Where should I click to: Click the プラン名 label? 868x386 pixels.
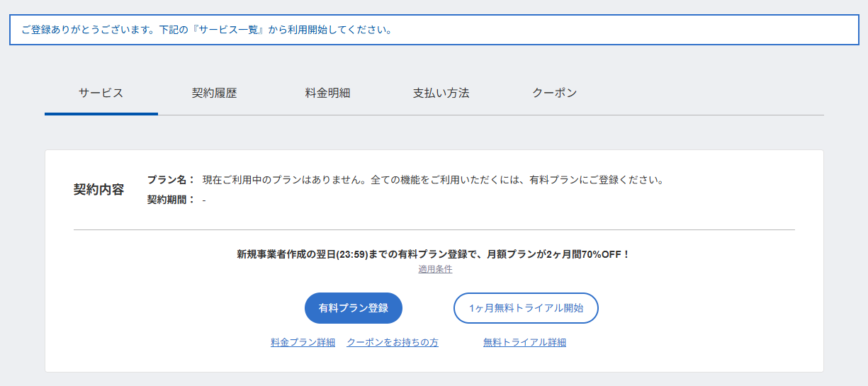coord(171,180)
